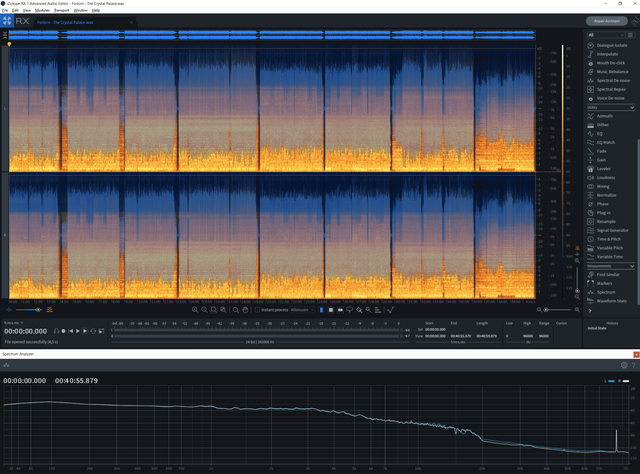
Task: Open the File menu
Action: [5, 10]
